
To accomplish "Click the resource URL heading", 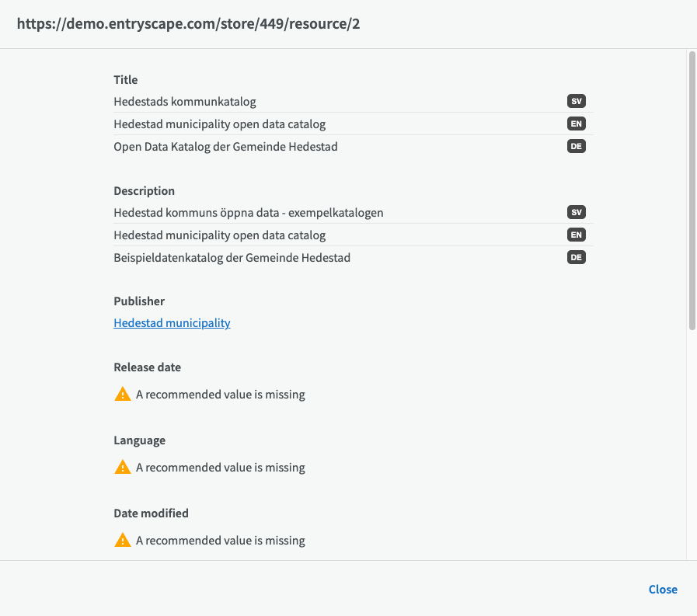I will pyautogui.click(x=188, y=24).
